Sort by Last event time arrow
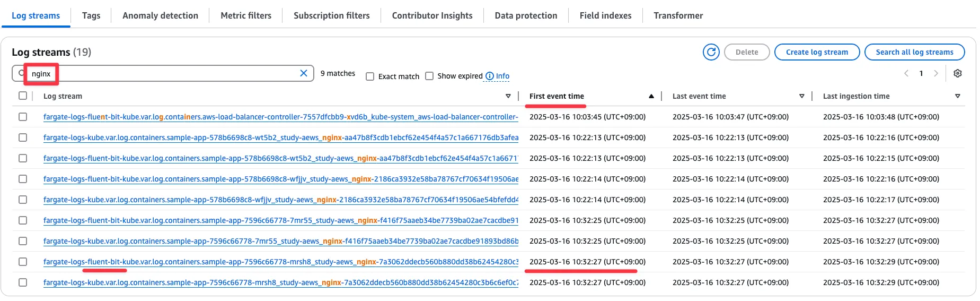980x301 pixels. tap(801, 96)
